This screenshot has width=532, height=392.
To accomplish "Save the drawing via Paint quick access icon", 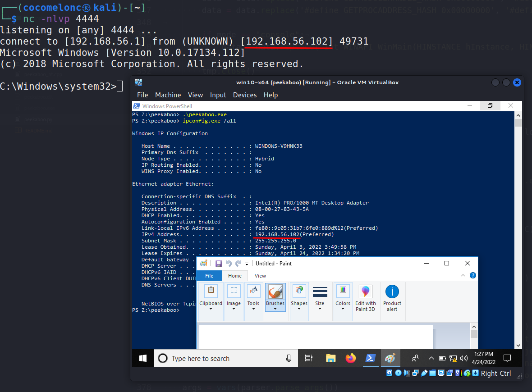I will [x=219, y=264].
